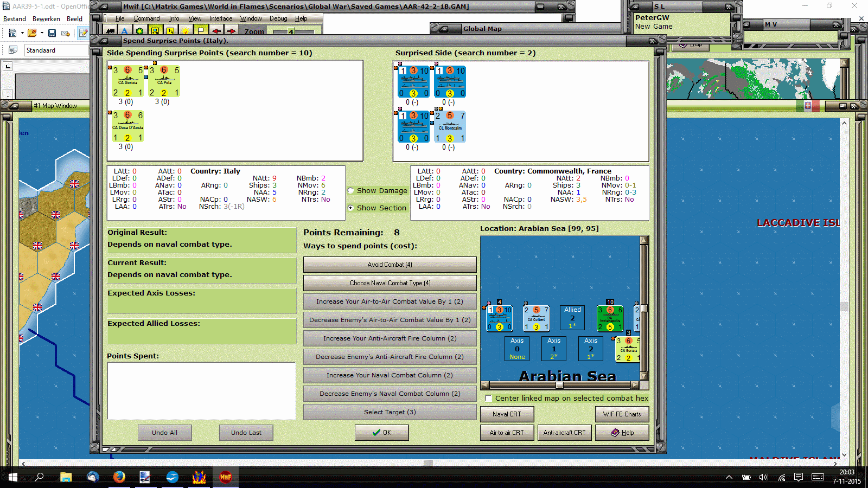Click the Save icon in OpenOffice toolbar
Screen dimensions: 868x488
point(52,33)
